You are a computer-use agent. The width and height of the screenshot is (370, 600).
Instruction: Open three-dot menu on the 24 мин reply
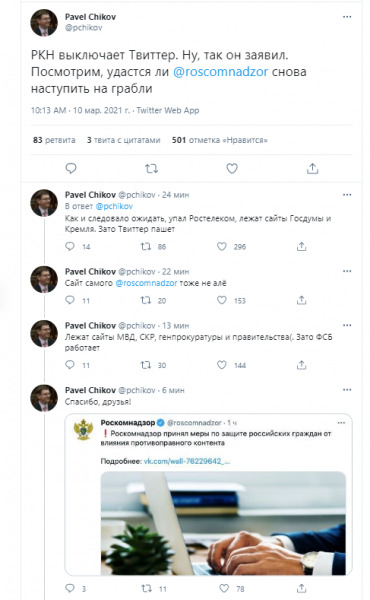(347, 195)
